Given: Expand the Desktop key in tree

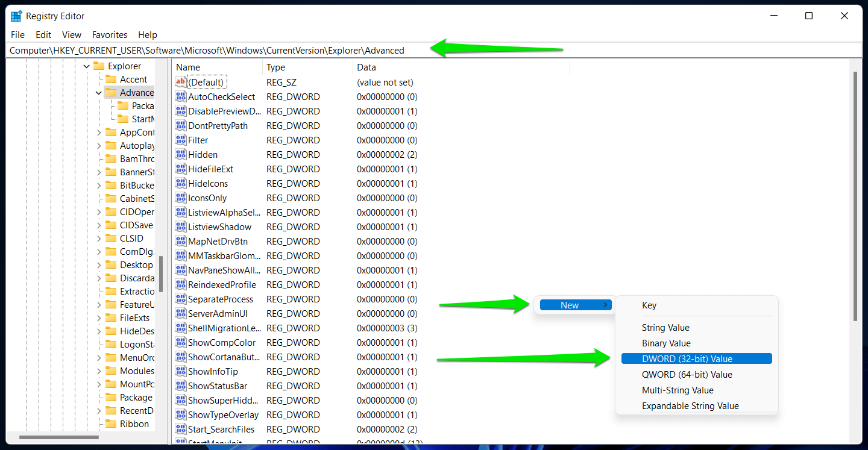Looking at the screenshot, I should coord(99,265).
